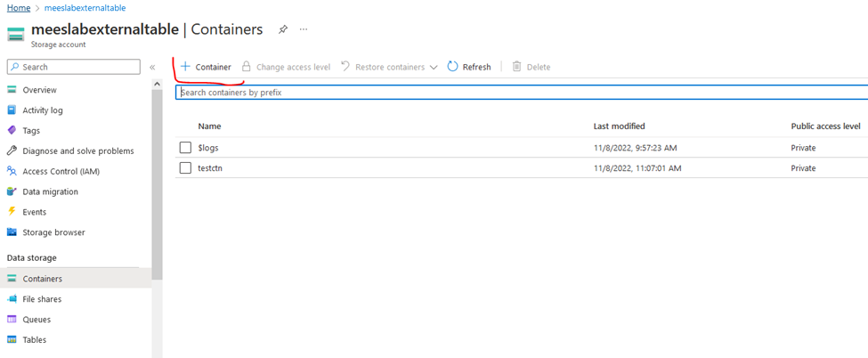Click the Data migration icon
The height and width of the screenshot is (358, 868).
pyautogui.click(x=12, y=191)
